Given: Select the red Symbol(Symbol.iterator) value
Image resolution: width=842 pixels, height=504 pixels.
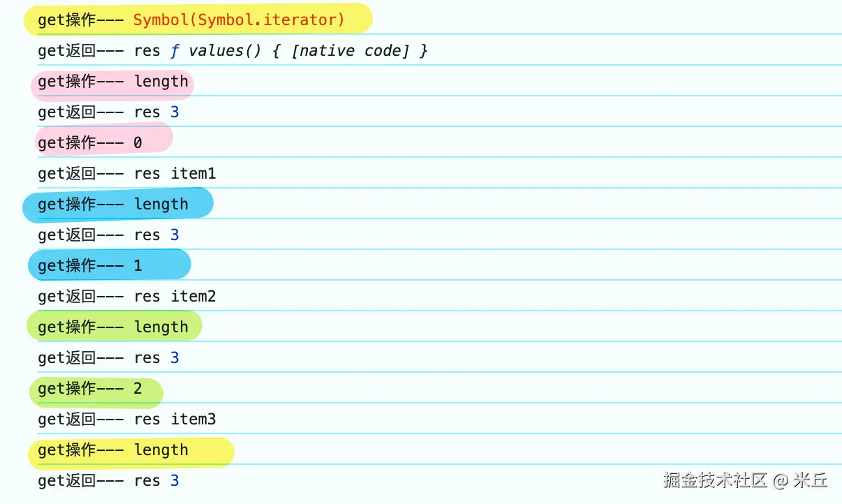Looking at the screenshot, I should click(x=239, y=20).
